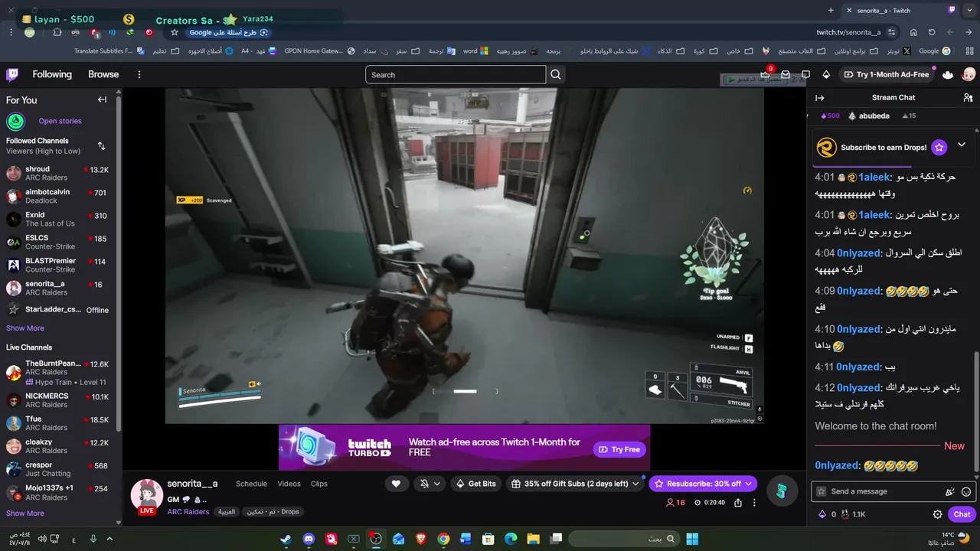Click the search magnifier button
This screenshot has width=980, height=551.
pyautogui.click(x=556, y=74)
